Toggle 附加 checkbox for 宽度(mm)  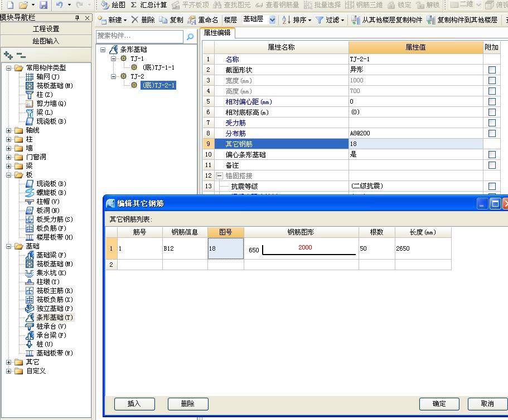492,80
